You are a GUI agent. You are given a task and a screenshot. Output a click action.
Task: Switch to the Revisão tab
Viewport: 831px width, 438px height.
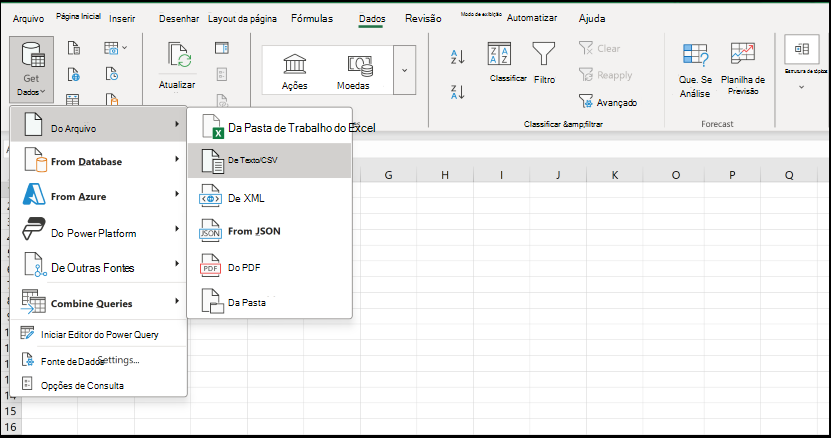[423, 19]
